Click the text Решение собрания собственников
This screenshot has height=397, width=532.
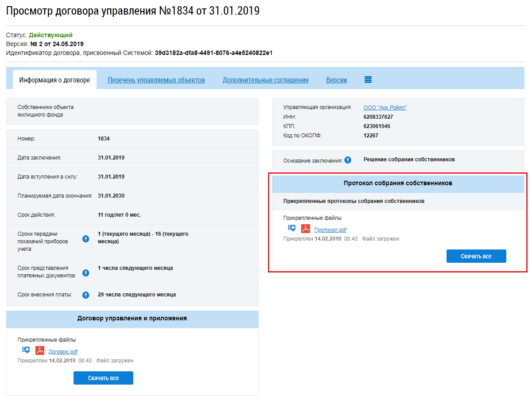click(409, 160)
